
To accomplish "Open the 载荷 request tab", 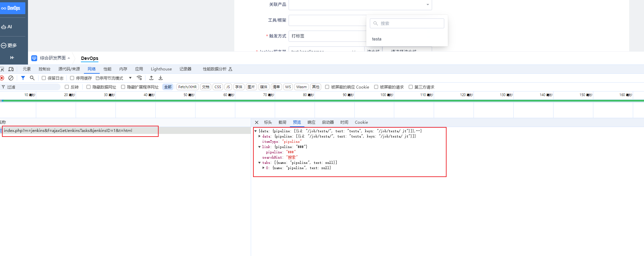I will tap(282, 122).
